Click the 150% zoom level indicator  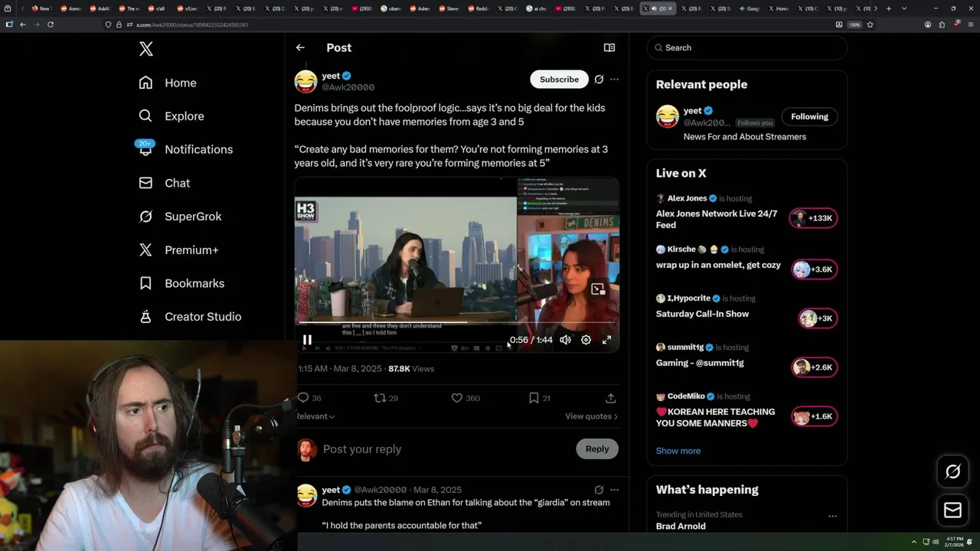point(854,24)
